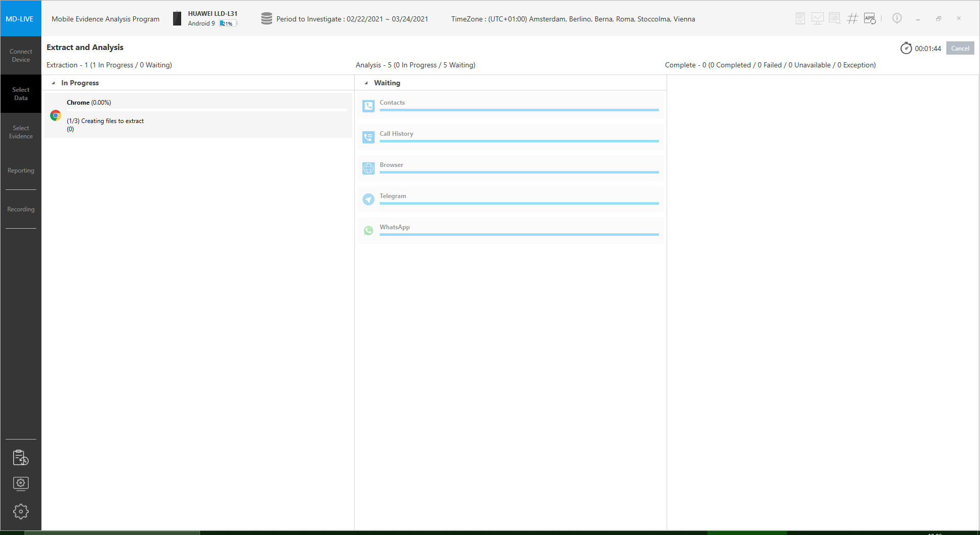Viewport: 980px width, 535px height.
Task: Click the 'WhatsApp' label
Action: click(x=395, y=227)
